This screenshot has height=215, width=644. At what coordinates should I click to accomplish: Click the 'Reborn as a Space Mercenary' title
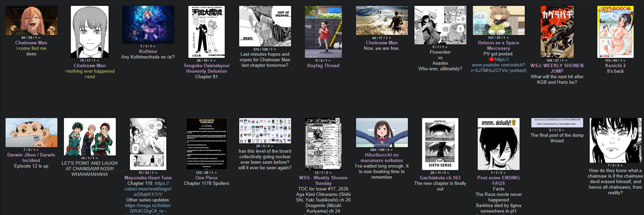(498, 46)
